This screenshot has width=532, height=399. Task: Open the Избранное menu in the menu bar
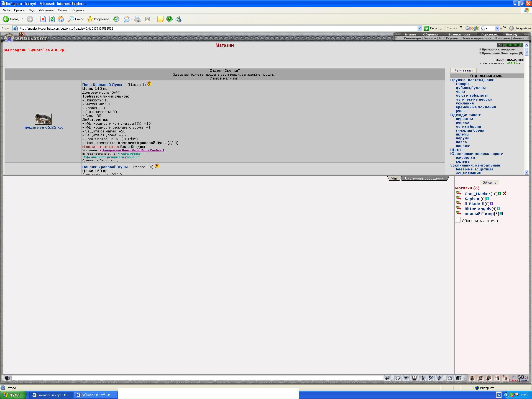click(x=46, y=10)
